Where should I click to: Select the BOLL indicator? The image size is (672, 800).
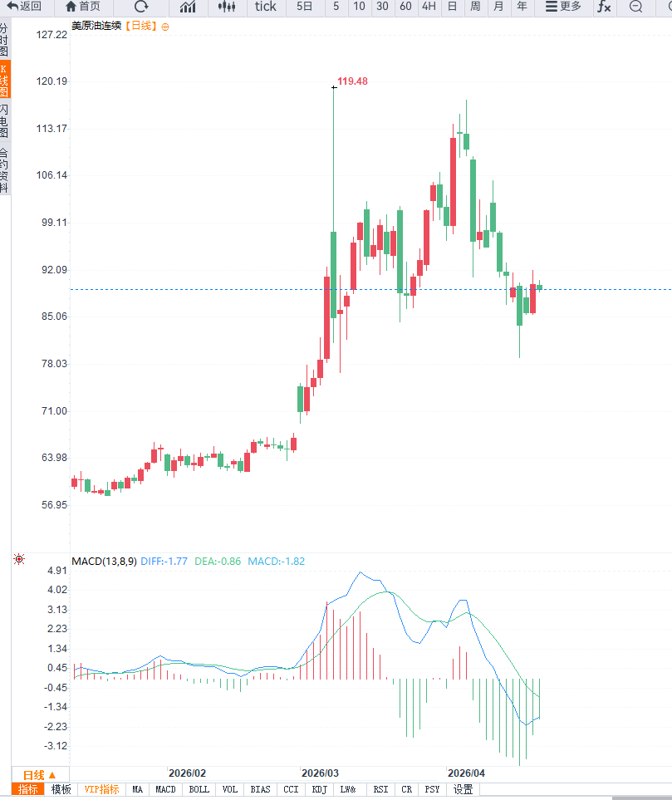click(x=199, y=789)
